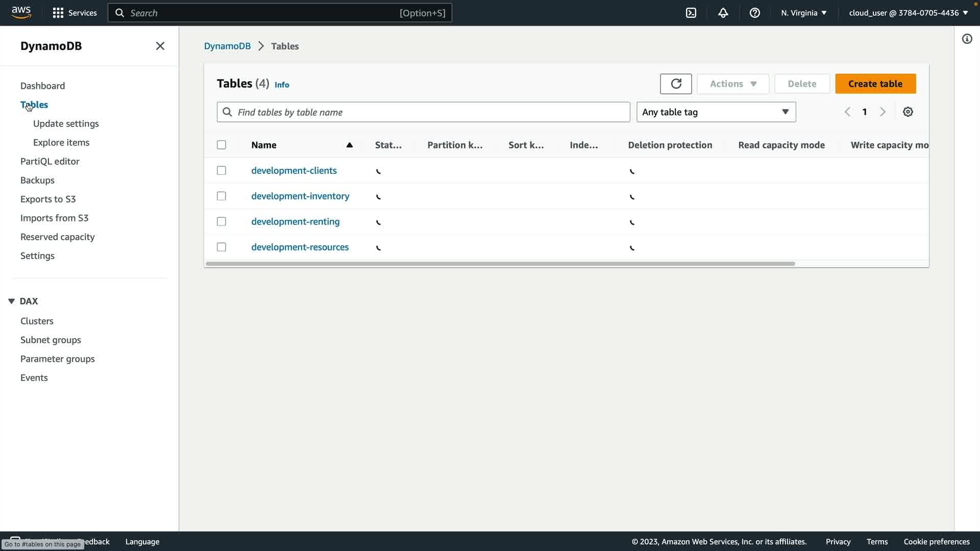Viewport: 980px width, 551px height.
Task: Go to Explore items
Action: pos(61,142)
